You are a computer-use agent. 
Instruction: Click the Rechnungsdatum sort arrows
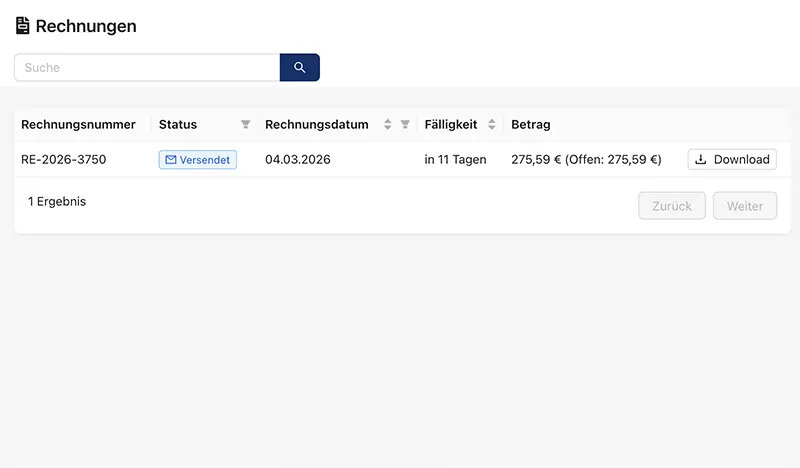pyautogui.click(x=388, y=125)
